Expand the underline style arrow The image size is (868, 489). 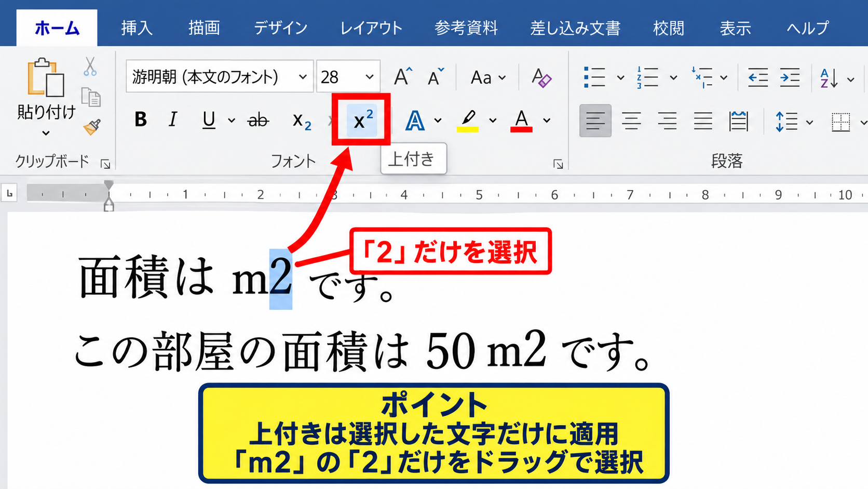coord(232,121)
